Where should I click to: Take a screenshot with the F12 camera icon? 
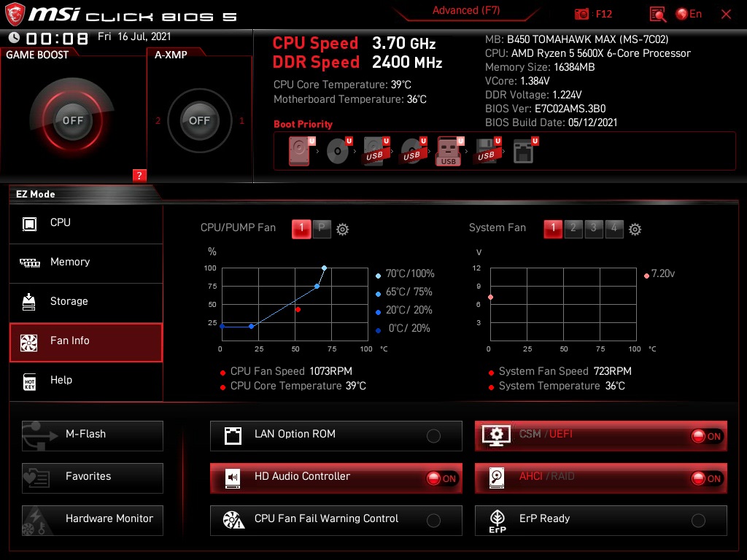pos(581,15)
